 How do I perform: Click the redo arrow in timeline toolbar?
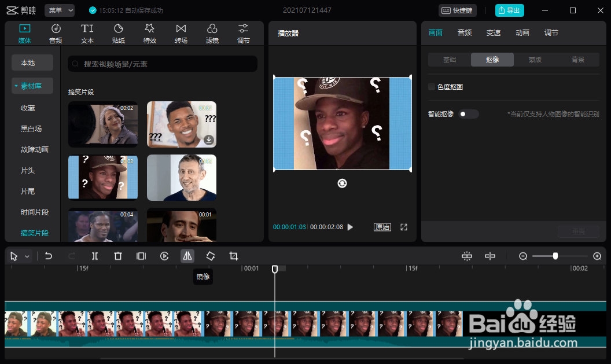72,256
